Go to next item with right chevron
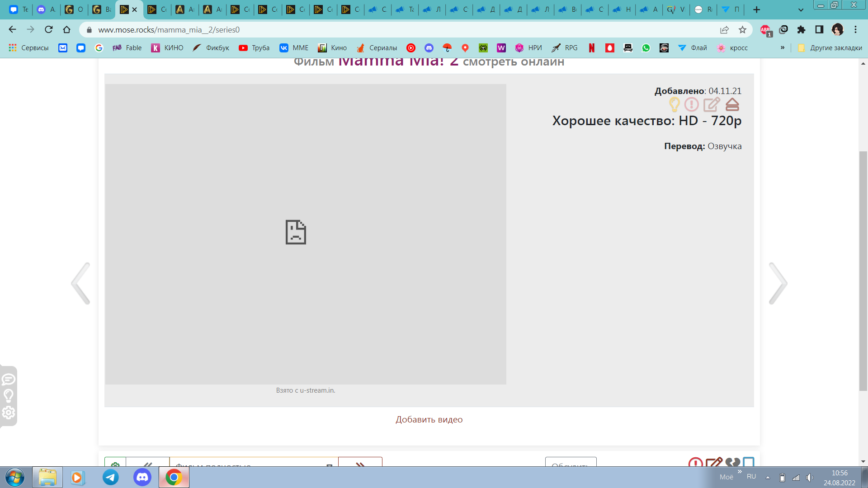The width and height of the screenshot is (868, 488). click(x=778, y=283)
